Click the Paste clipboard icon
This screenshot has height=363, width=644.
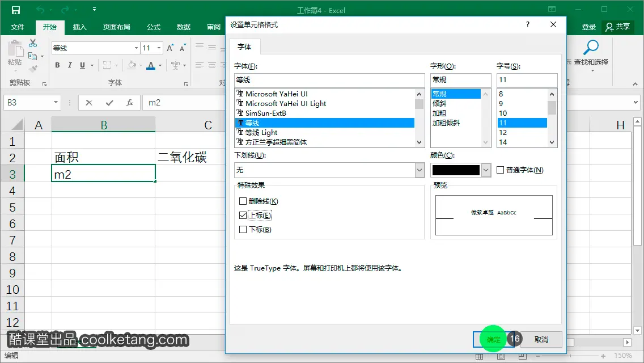tap(15, 49)
